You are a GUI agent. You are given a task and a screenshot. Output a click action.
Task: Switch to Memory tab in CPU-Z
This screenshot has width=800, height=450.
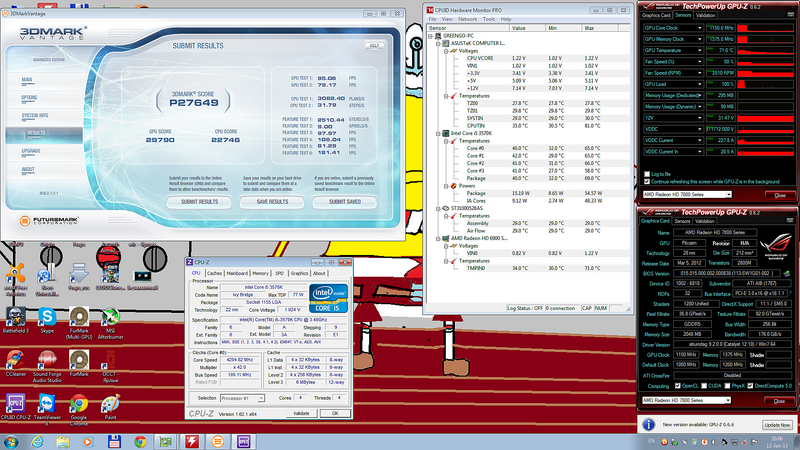tap(260, 273)
